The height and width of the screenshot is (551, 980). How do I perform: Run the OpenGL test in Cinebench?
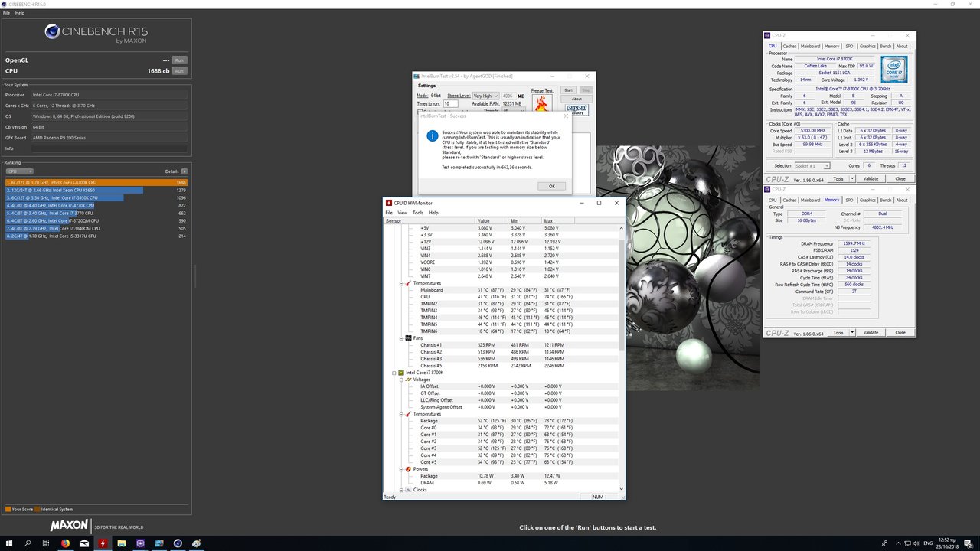click(179, 60)
